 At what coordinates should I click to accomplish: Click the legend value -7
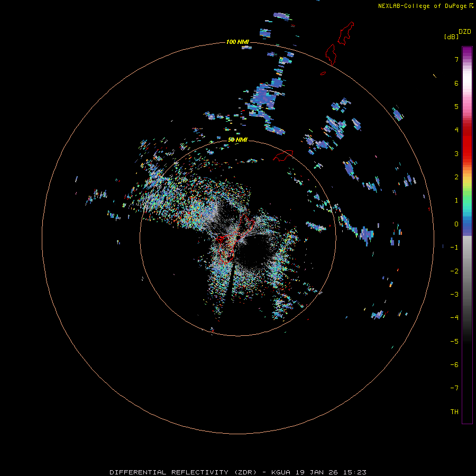tap(454, 388)
